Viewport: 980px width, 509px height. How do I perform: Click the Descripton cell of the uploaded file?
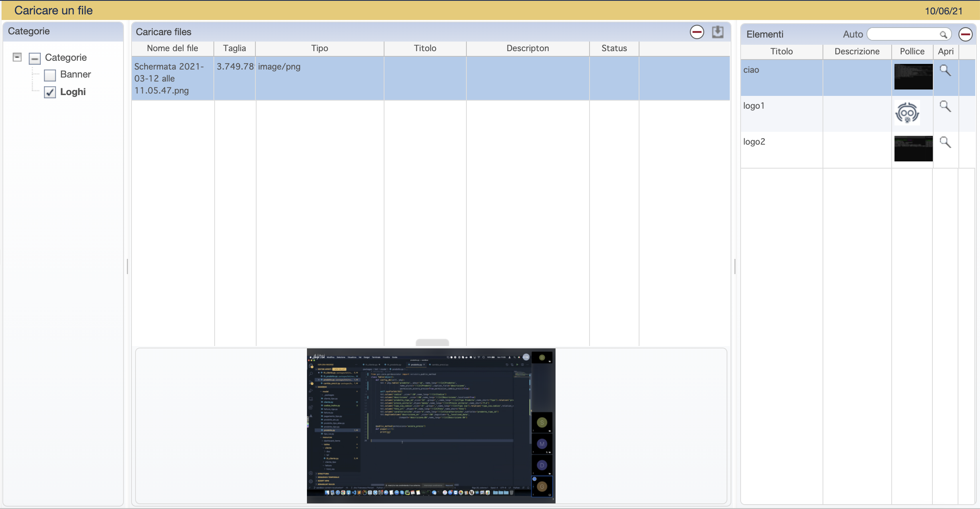[528, 78]
